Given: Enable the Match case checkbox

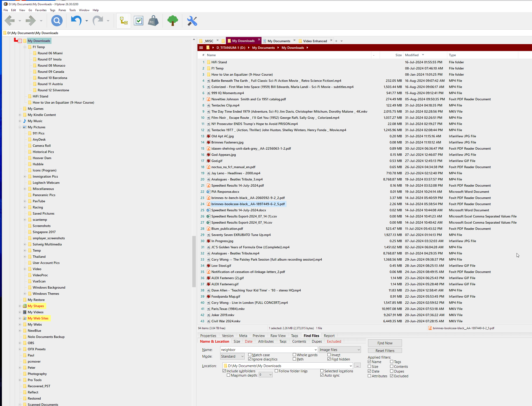Looking at the screenshot, I should 250,355.
